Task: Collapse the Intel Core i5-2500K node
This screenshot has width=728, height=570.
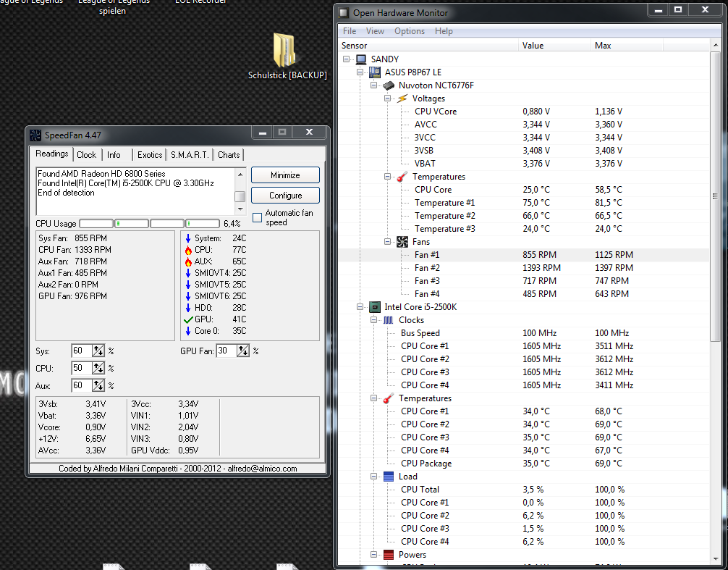Action: click(x=360, y=307)
